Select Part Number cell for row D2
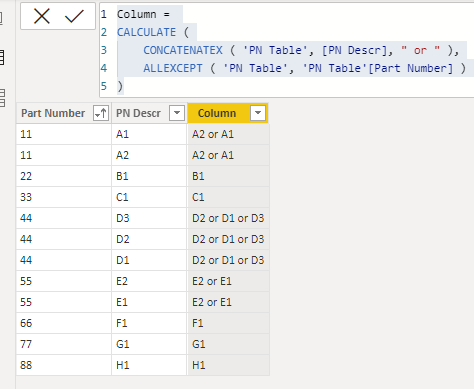Screen dimensions: 474x389 coord(64,239)
